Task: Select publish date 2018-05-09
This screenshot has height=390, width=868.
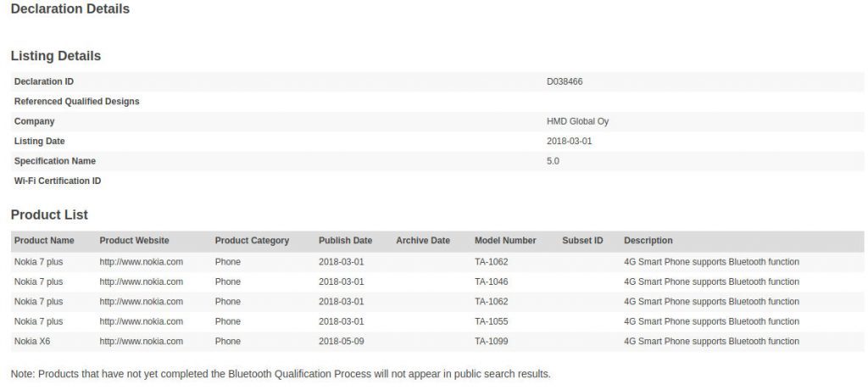Action: click(341, 341)
